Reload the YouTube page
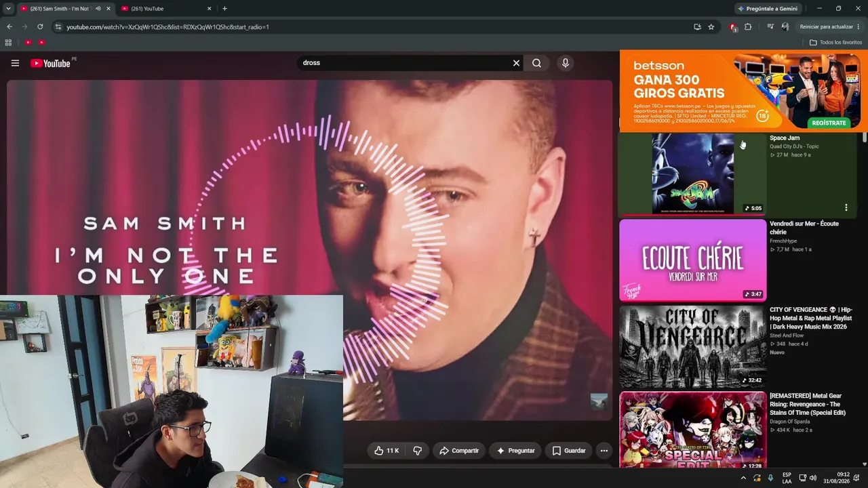This screenshot has width=868, height=488. coord(40,27)
